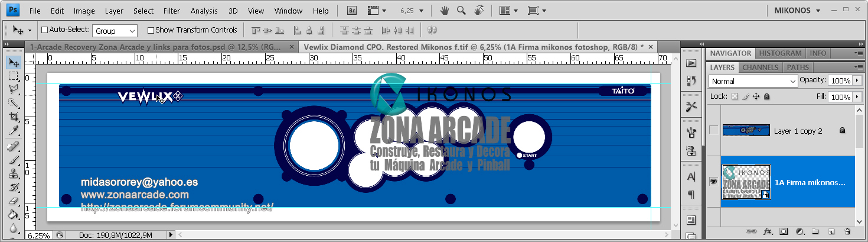The image size is (868, 242).
Task: Open the Normal blend mode dropdown
Action: [x=753, y=81]
